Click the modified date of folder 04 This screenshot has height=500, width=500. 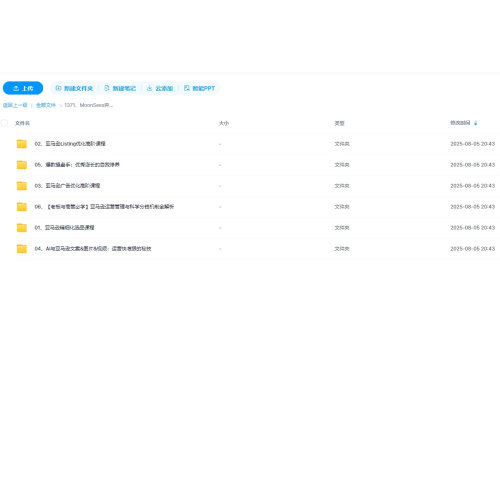(x=473, y=249)
